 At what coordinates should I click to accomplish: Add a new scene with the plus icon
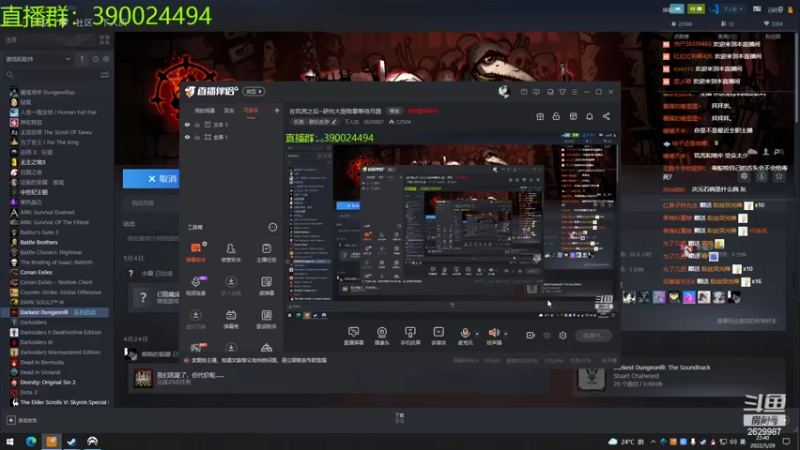[x=277, y=110]
